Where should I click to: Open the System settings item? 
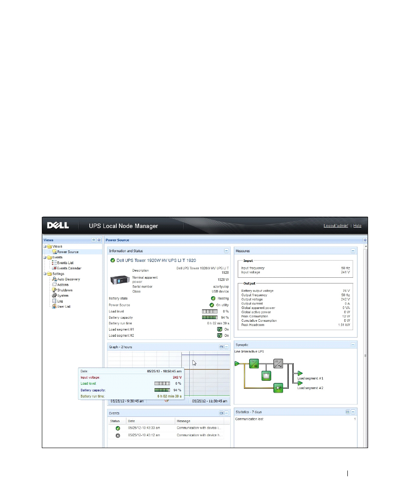tap(63, 296)
